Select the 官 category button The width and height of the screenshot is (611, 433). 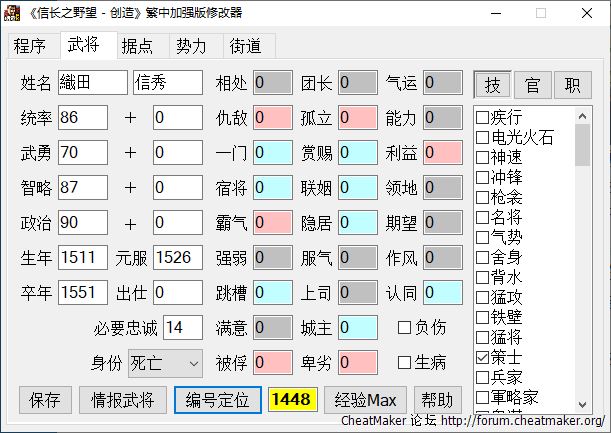[x=532, y=84]
